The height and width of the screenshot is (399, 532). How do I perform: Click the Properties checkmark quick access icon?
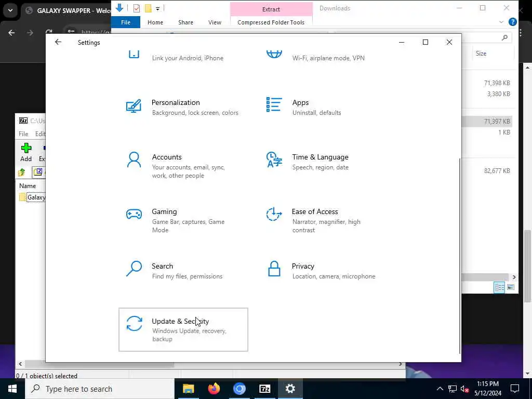pos(137,8)
